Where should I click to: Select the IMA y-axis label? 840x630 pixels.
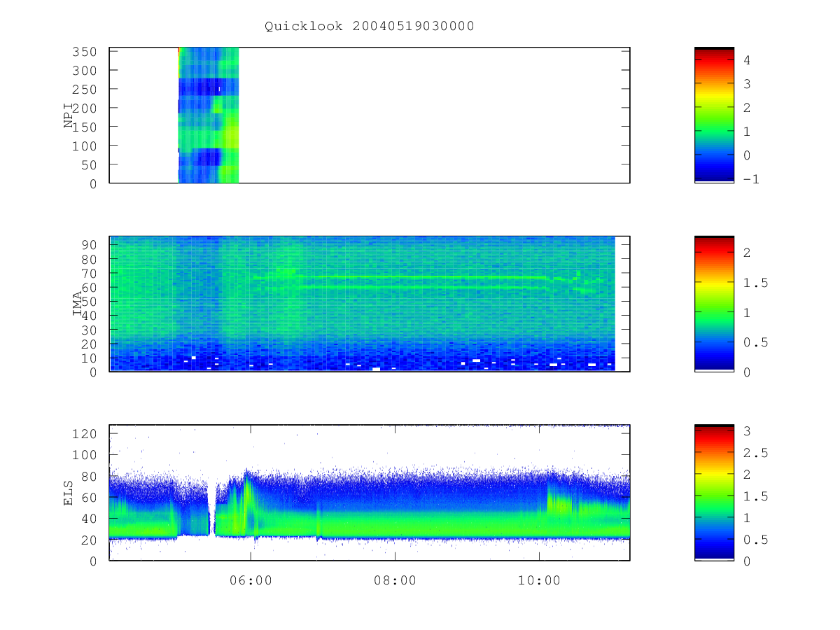(78, 304)
